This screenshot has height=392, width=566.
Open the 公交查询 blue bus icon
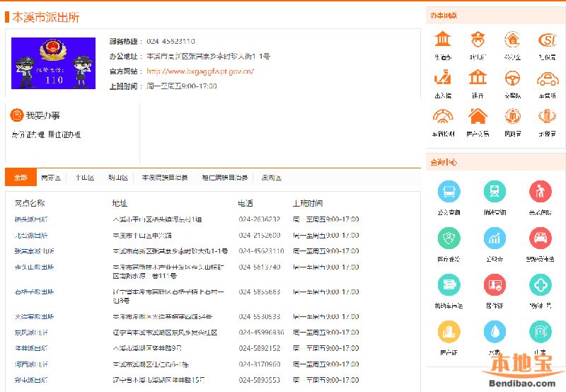click(449, 192)
